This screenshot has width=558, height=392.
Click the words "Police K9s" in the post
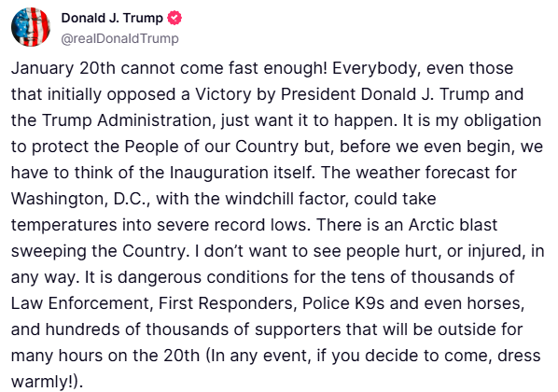(343, 303)
